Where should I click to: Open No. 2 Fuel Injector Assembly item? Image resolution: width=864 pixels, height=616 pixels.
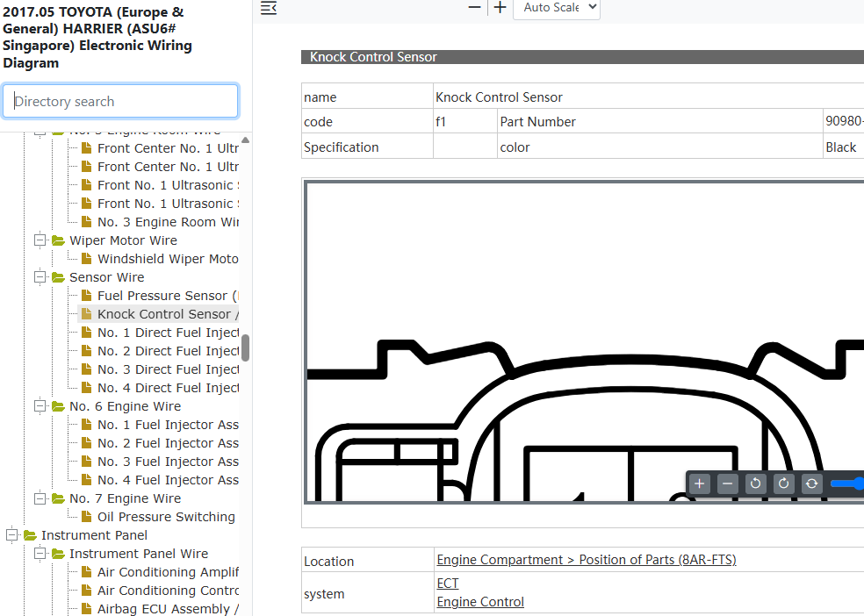(x=168, y=443)
